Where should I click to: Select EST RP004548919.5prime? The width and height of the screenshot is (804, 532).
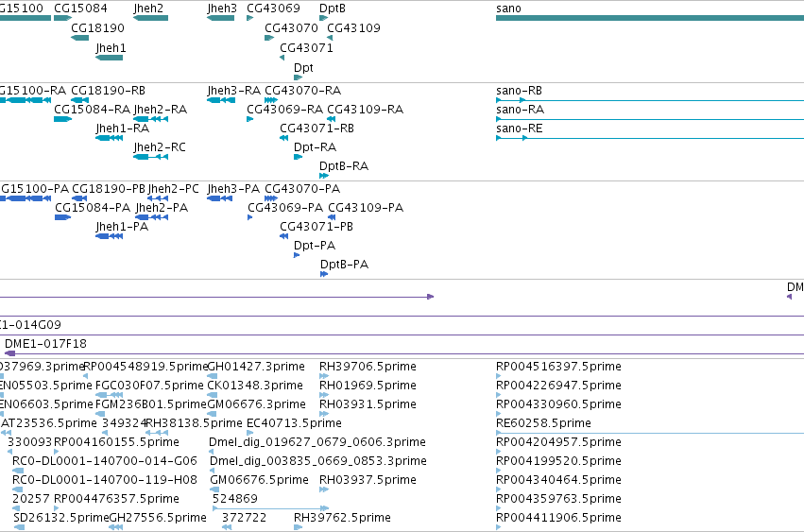tap(145, 367)
